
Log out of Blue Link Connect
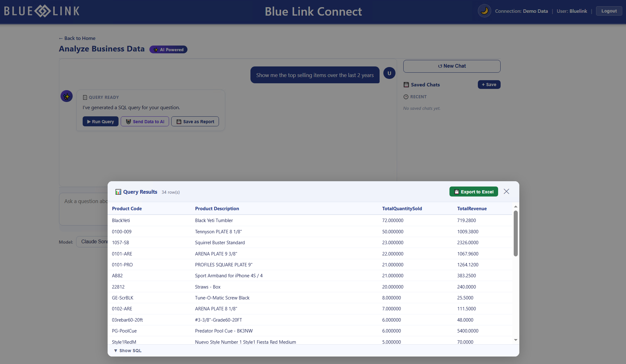[609, 11]
